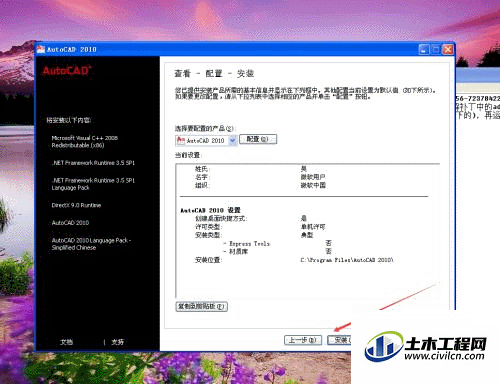
Task: Click the 查看 - 配置 - 安装 heading
Action: [x=214, y=74]
